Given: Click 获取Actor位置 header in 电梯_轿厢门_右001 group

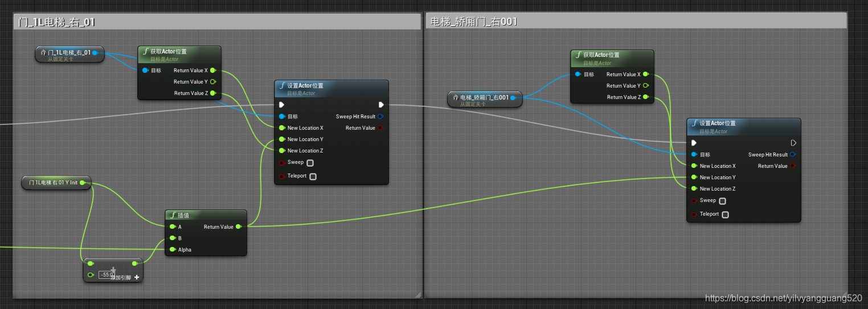Looking at the screenshot, I should 612,58.
